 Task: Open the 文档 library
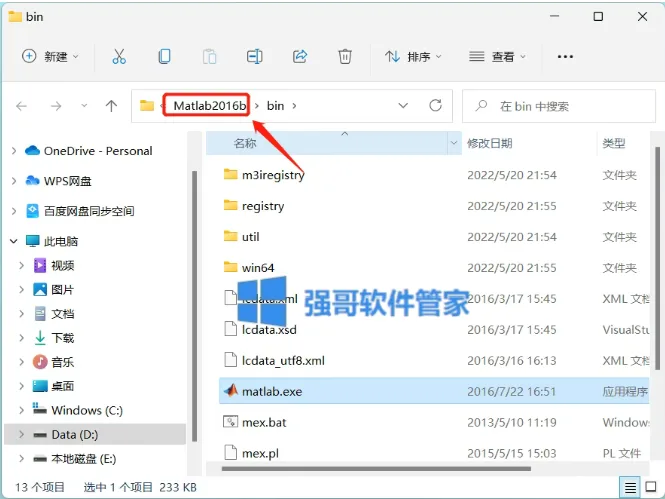pos(63,314)
